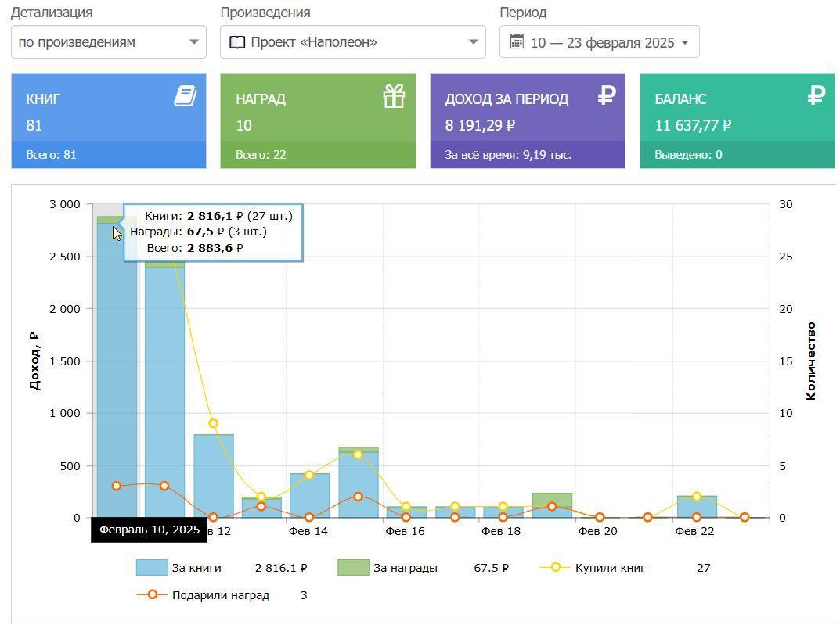840x625 pixels.
Task: Click 'За всё время: 9,19 тыс.' footer
Action: 508,155
